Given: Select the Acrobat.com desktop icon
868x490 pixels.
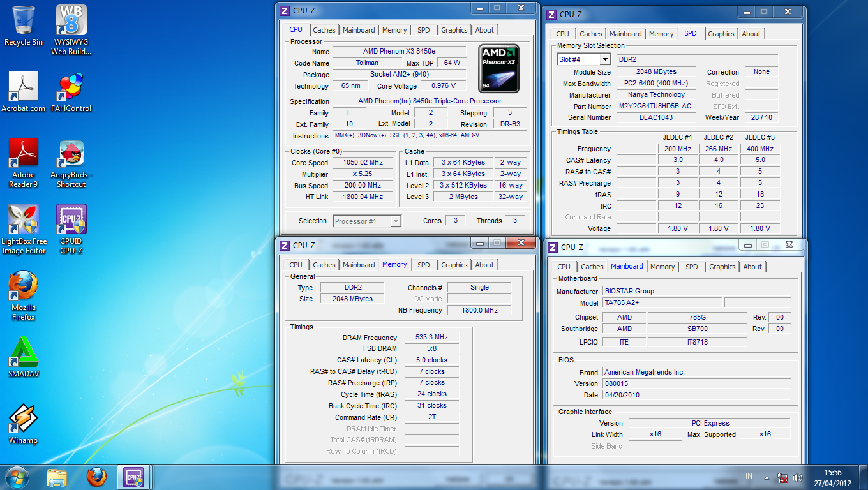Looking at the screenshot, I should pyautogui.click(x=24, y=92).
